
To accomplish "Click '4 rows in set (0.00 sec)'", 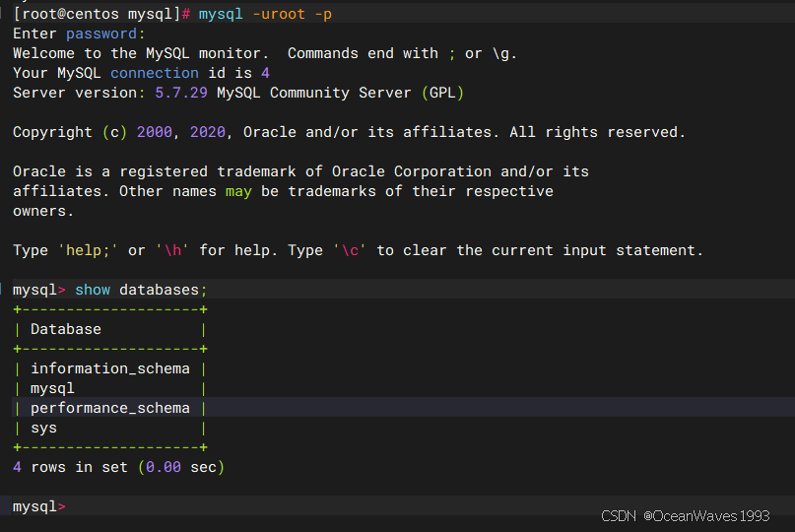I will coord(118,467).
